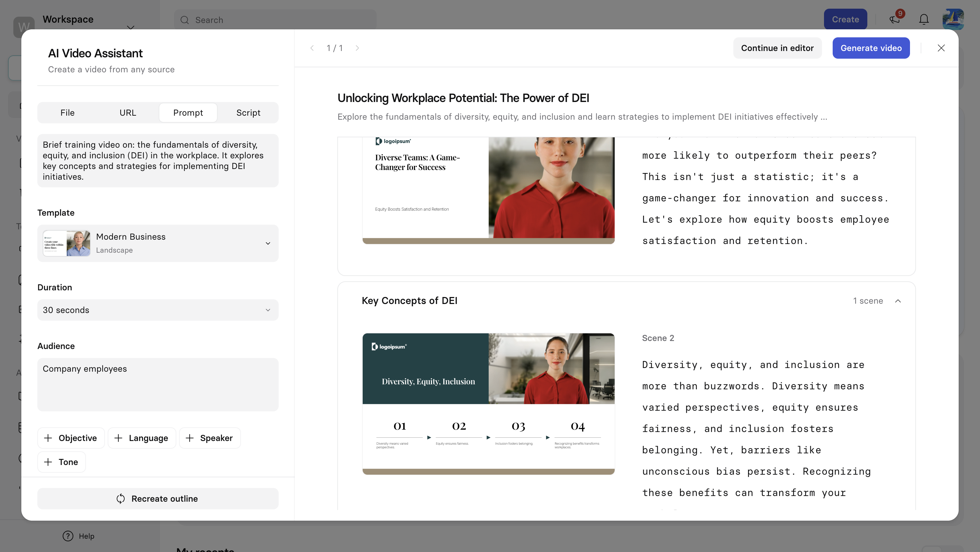Switch to the File tab

pos(67,113)
